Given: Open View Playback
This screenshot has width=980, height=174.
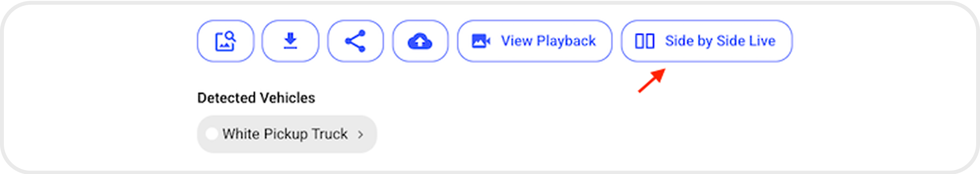Looking at the screenshot, I should pyautogui.click(x=534, y=41).
